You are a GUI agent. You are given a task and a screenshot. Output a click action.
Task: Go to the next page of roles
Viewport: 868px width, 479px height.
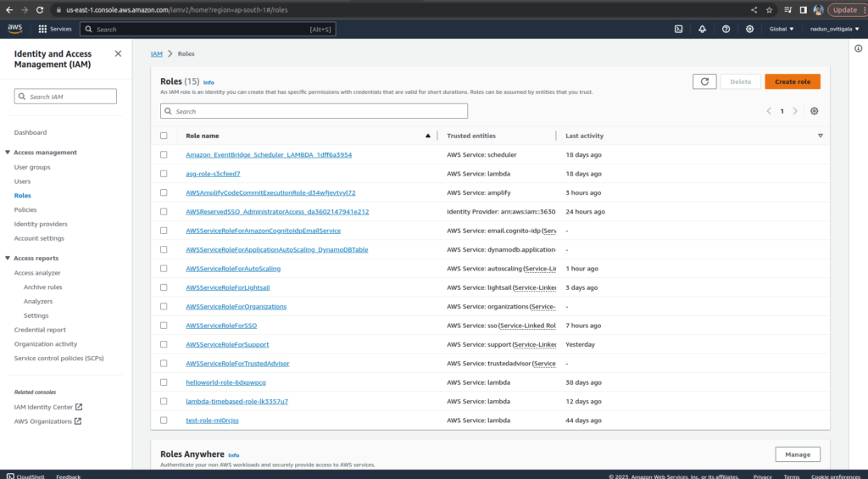tap(795, 111)
